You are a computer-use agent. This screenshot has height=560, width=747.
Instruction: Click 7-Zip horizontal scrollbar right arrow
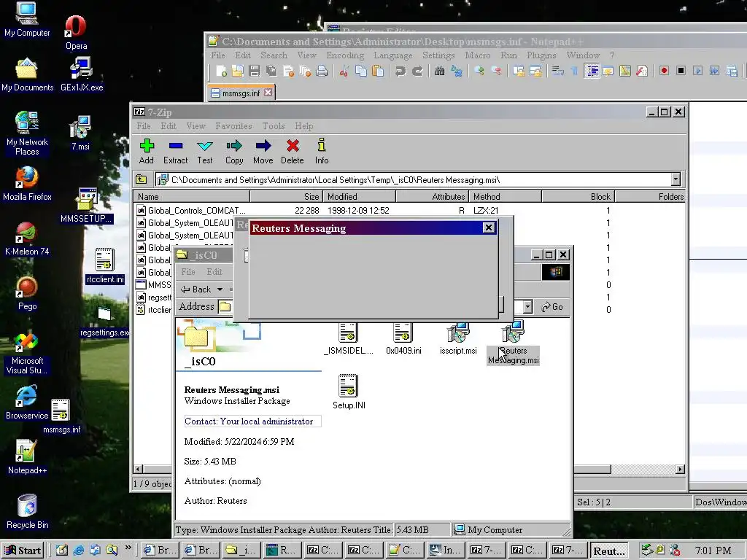(x=681, y=470)
